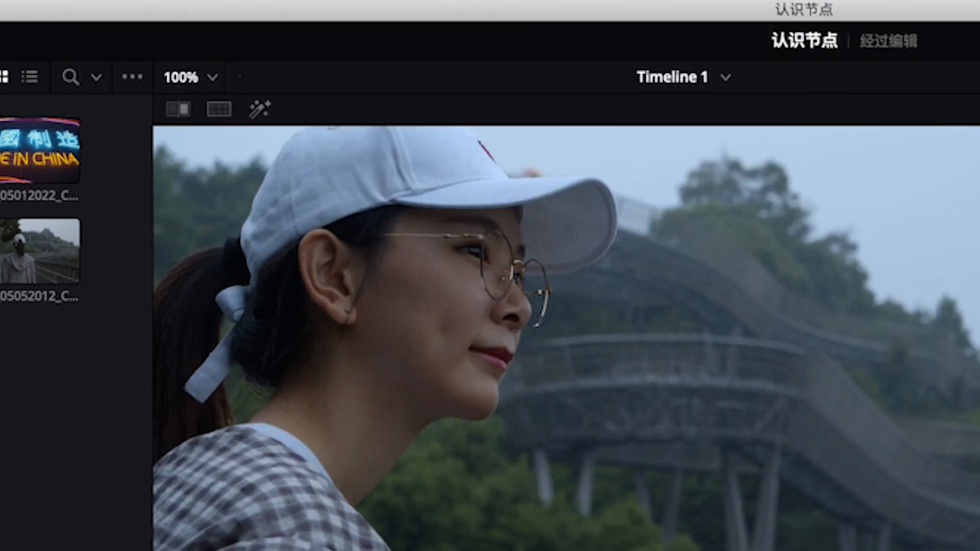
Task: Toggle the split screen viewer mode
Action: pos(219,109)
